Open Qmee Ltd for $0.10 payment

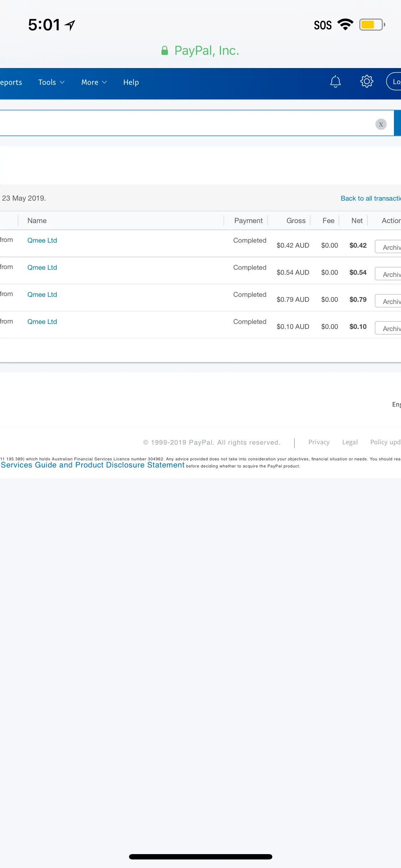pos(42,322)
